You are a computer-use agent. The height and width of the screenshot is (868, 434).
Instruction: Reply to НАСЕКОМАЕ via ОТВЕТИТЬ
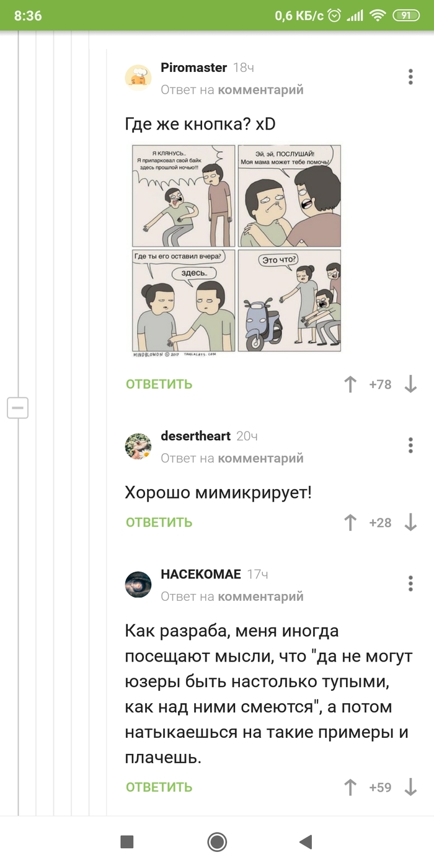coord(159,787)
